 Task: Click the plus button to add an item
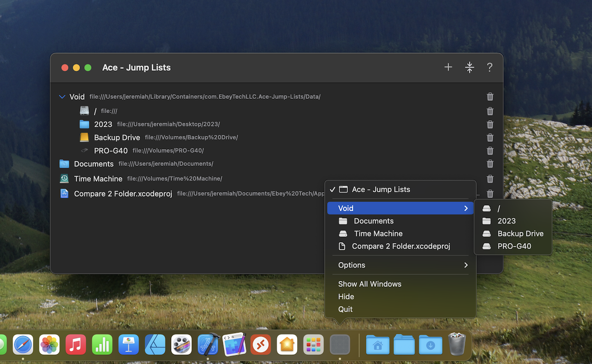pos(448,67)
